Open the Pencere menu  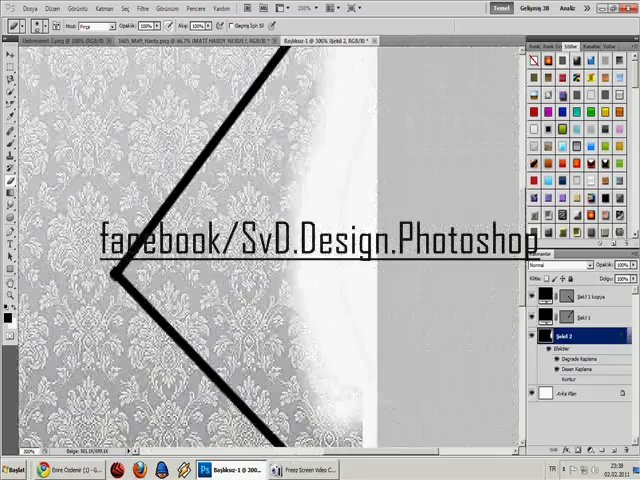(196, 8)
